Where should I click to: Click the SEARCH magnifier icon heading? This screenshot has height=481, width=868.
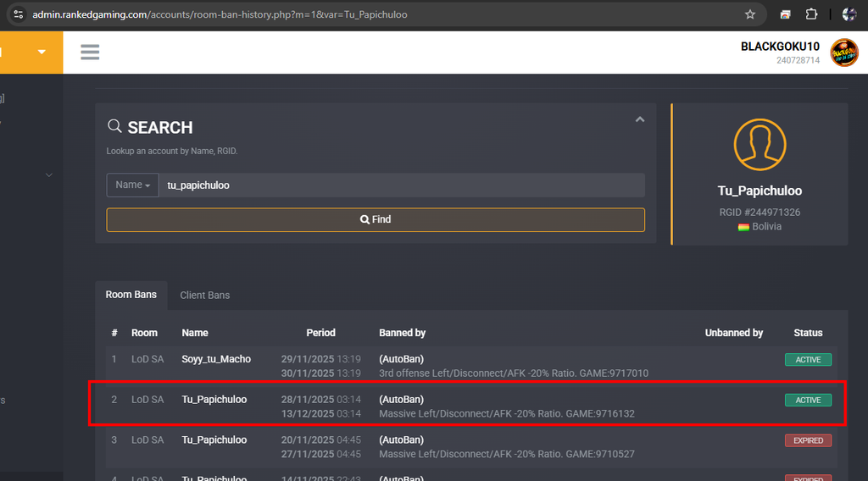tap(114, 127)
